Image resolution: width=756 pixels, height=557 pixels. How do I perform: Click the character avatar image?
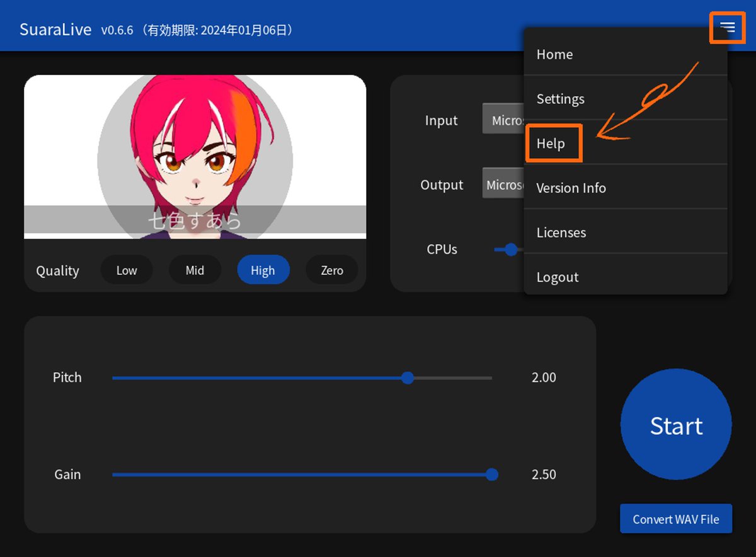point(195,157)
